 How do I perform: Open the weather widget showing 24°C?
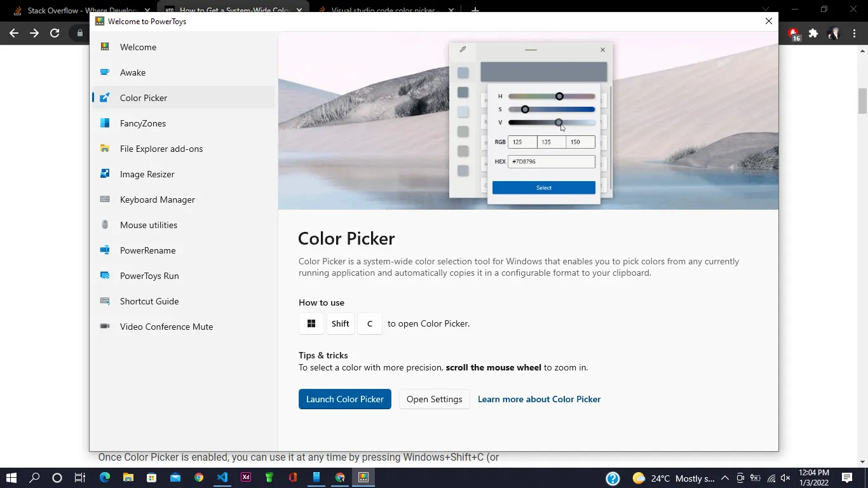[673, 478]
